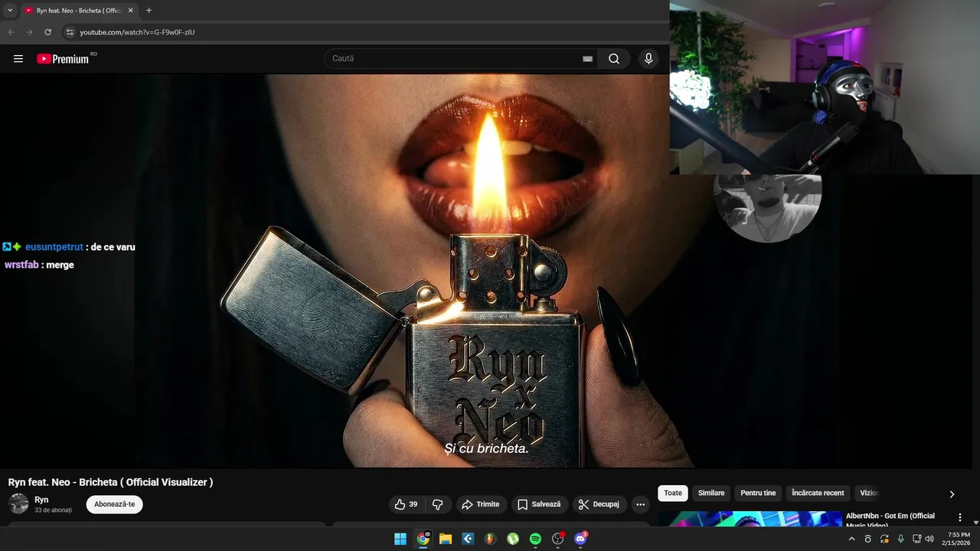
Task: Reload the page in Chrome
Action: (47, 32)
